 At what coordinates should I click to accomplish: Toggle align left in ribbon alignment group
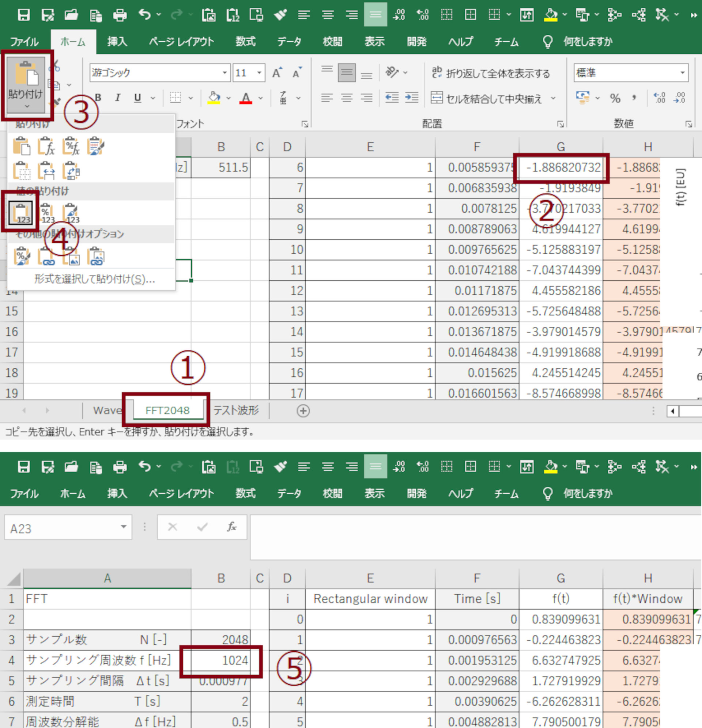(327, 98)
